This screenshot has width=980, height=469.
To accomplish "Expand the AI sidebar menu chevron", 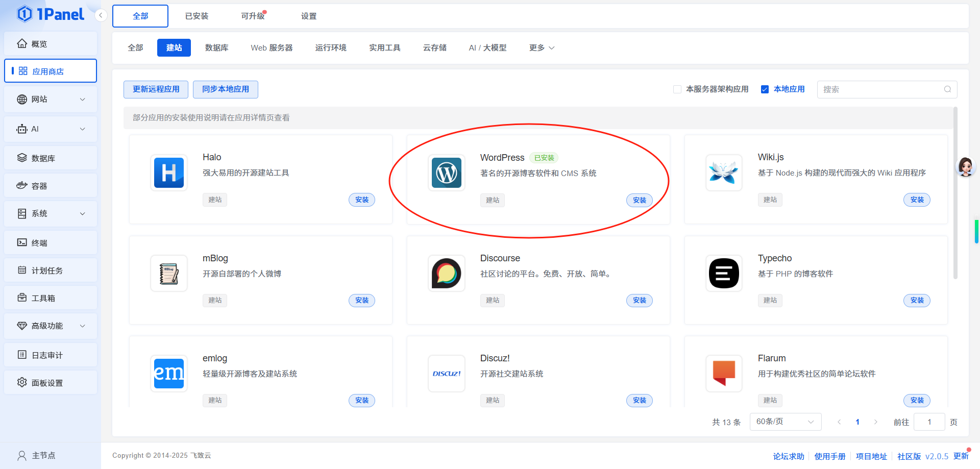I will point(83,129).
